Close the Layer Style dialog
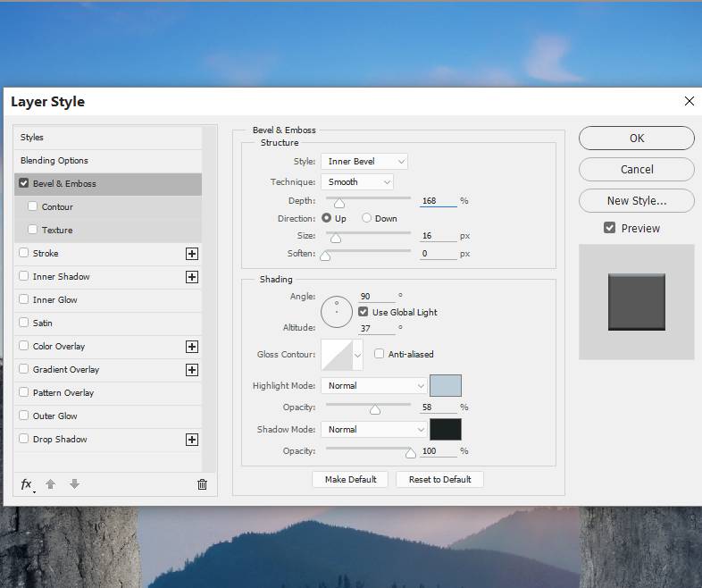The height and width of the screenshot is (588, 702). tap(689, 101)
